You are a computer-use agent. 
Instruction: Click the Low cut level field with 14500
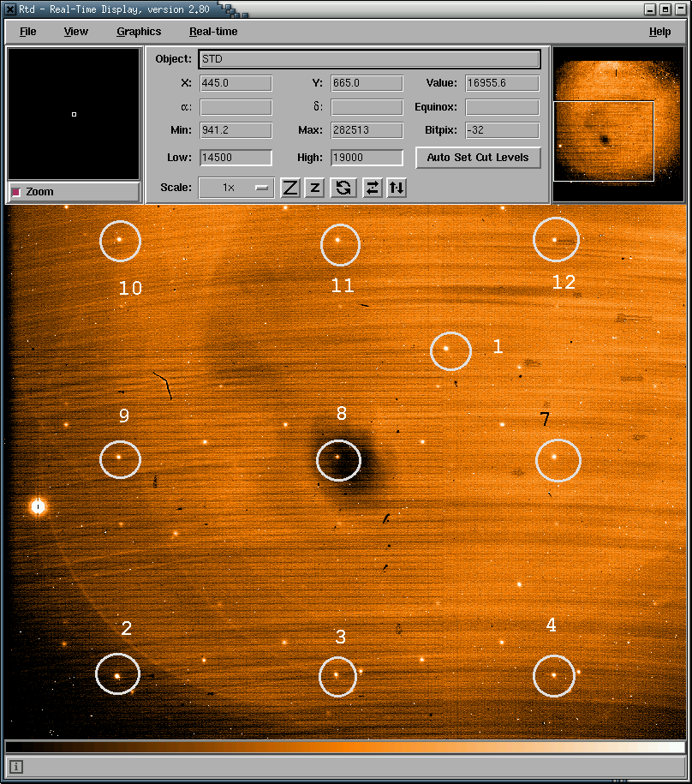click(x=236, y=158)
